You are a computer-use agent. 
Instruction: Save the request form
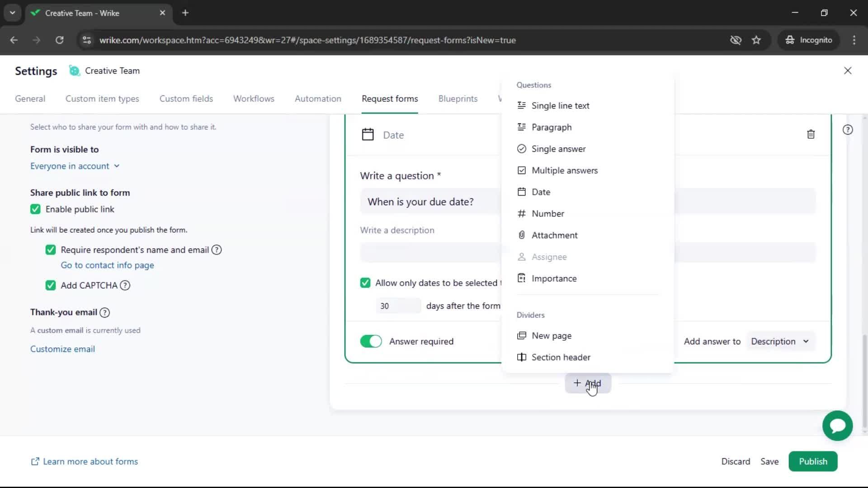click(x=769, y=461)
